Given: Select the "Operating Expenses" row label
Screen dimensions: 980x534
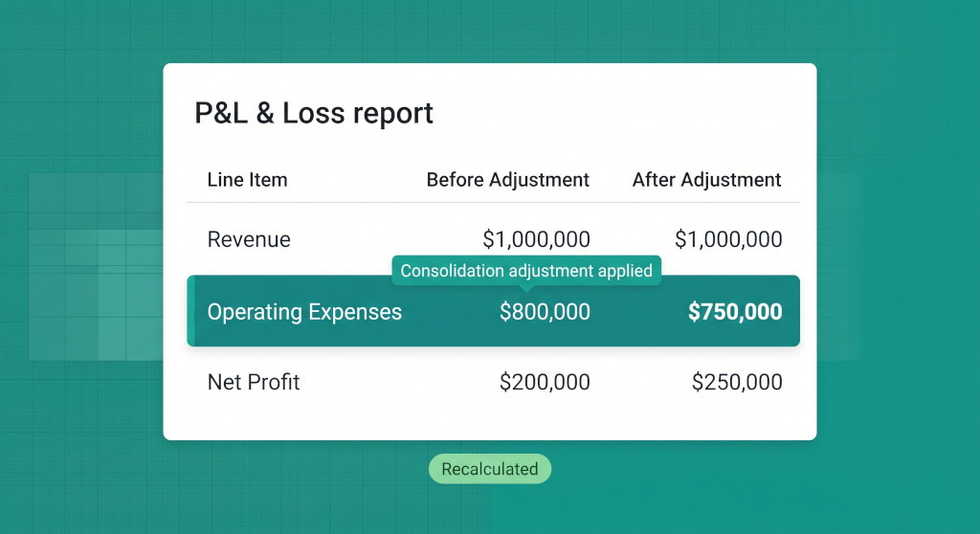Looking at the screenshot, I should coord(304,312).
